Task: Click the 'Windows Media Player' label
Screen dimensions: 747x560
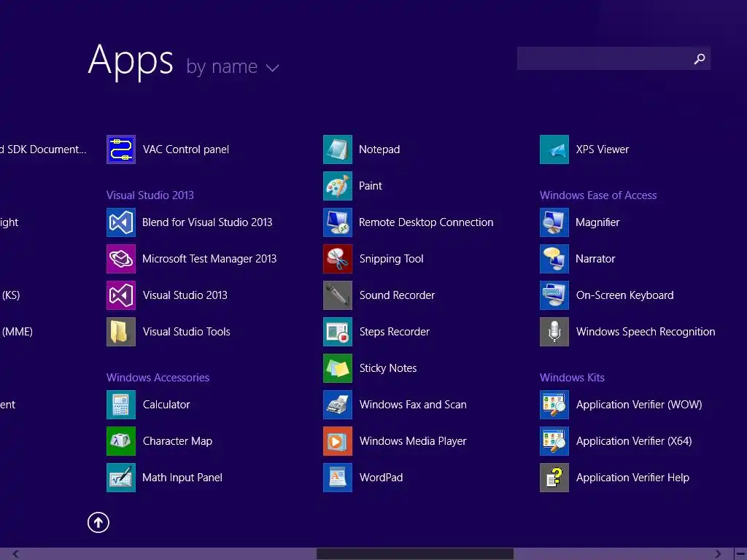Action: click(413, 441)
